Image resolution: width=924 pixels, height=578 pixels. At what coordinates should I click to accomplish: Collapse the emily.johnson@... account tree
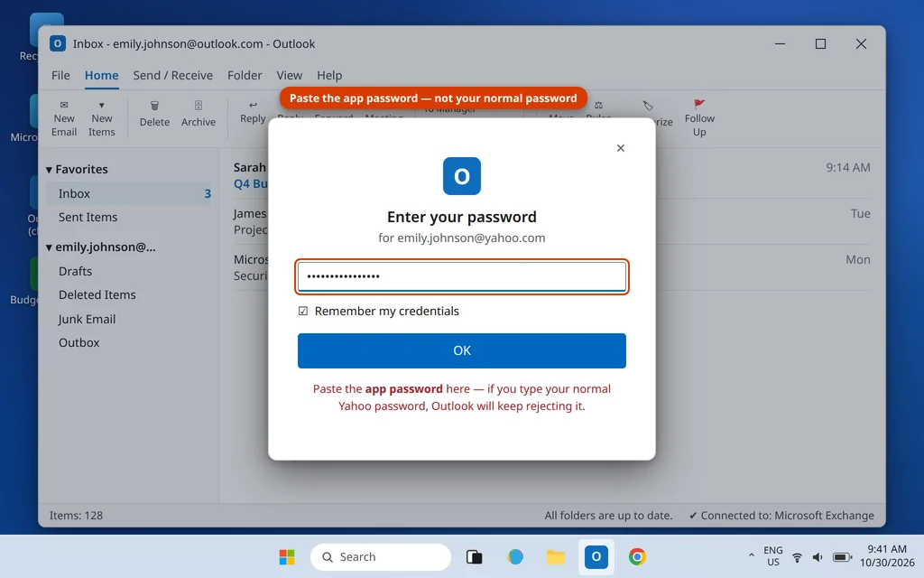[49, 247]
